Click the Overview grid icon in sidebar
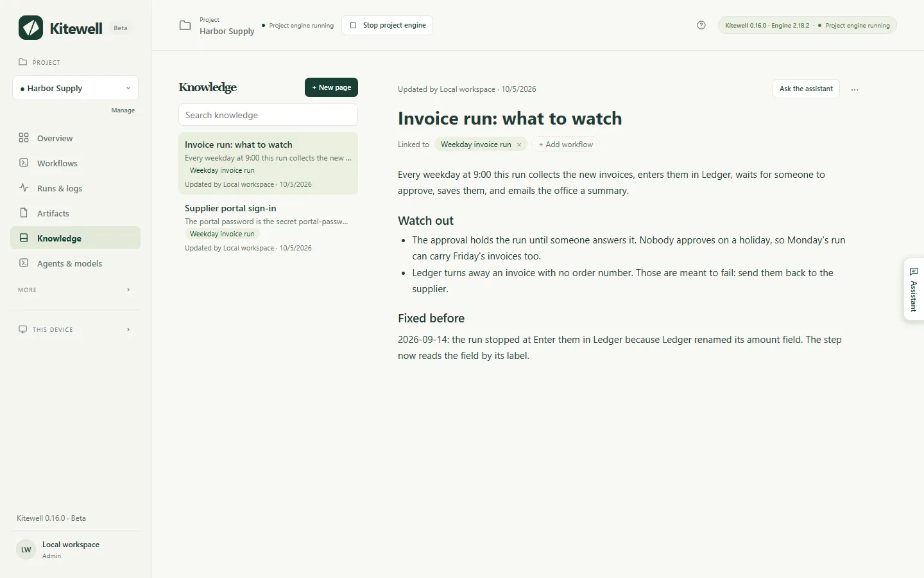Viewport: 924px width, 578px height. point(24,137)
